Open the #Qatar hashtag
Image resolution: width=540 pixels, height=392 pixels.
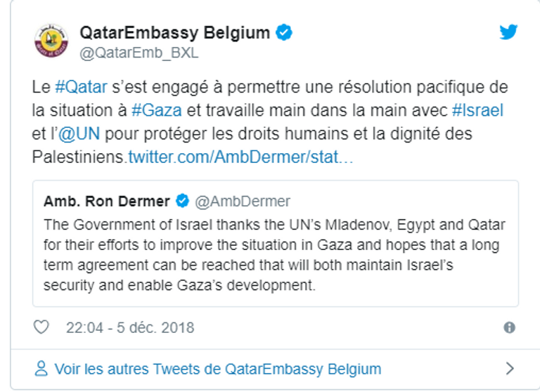click(81, 88)
